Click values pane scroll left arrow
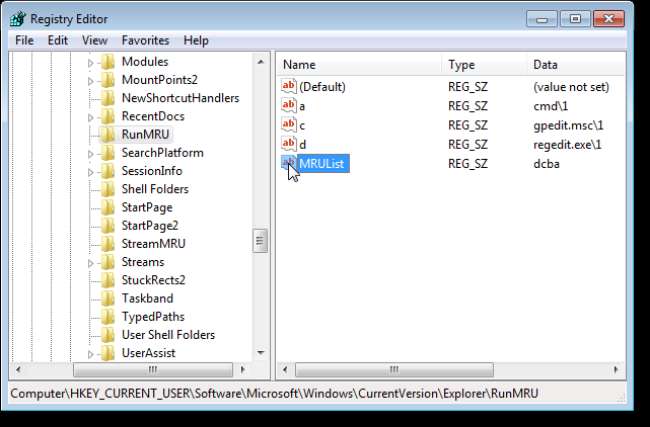650x427 pixels. (x=285, y=369)
